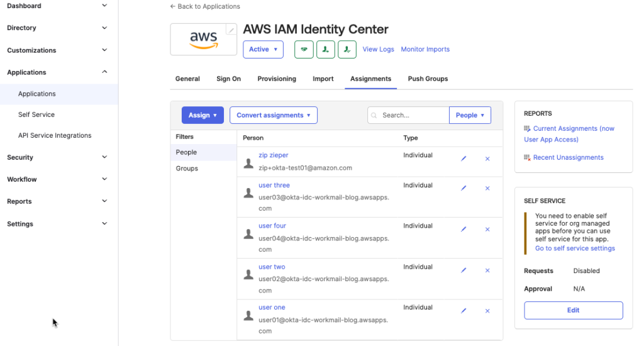Select the Assignments tab

coord(371,79)
